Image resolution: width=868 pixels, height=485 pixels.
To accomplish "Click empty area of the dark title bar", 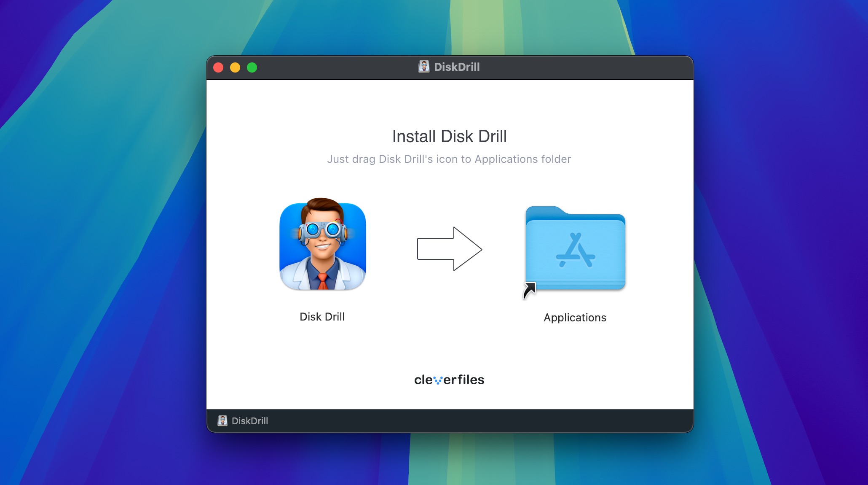I will 590,67.
